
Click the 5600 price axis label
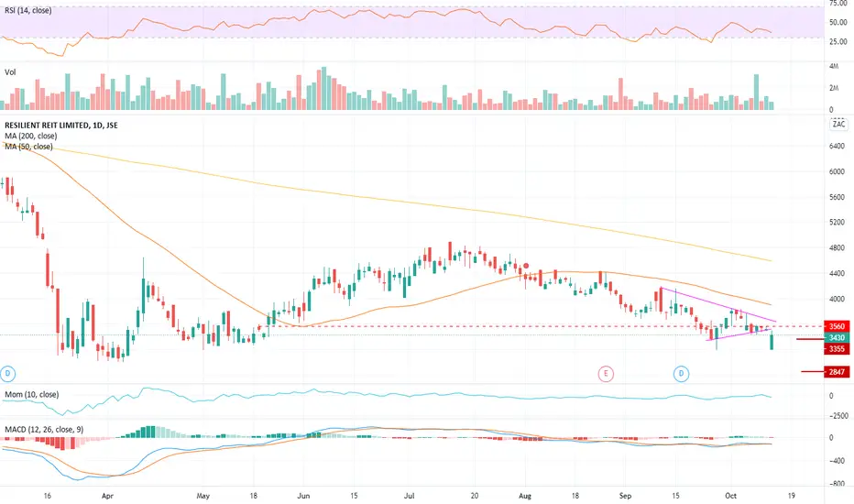[x=837, y=197]
